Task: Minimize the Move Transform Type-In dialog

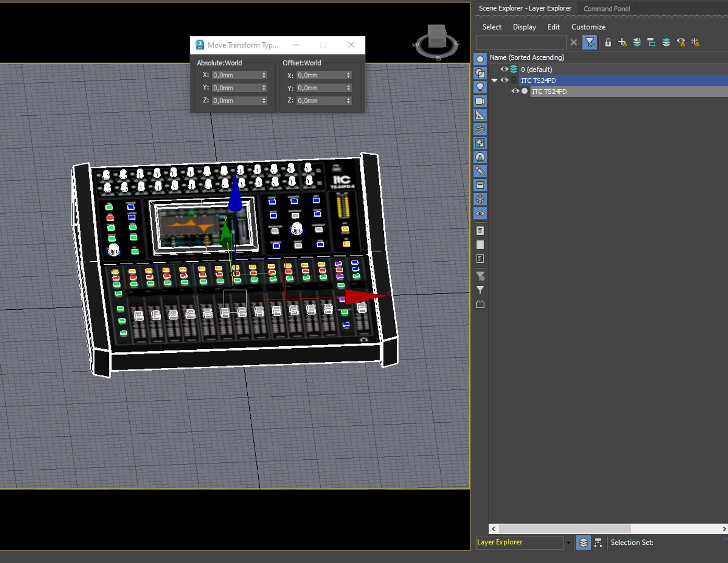Action: [296, 45]
